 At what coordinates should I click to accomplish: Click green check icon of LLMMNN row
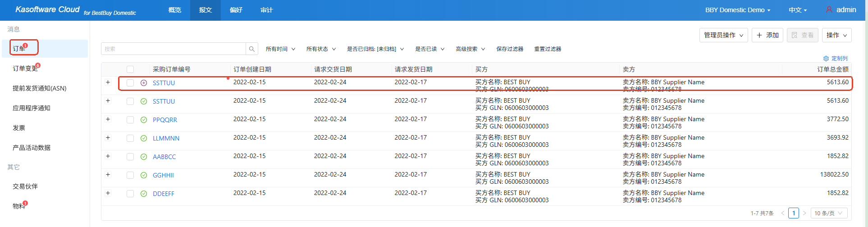144,138
